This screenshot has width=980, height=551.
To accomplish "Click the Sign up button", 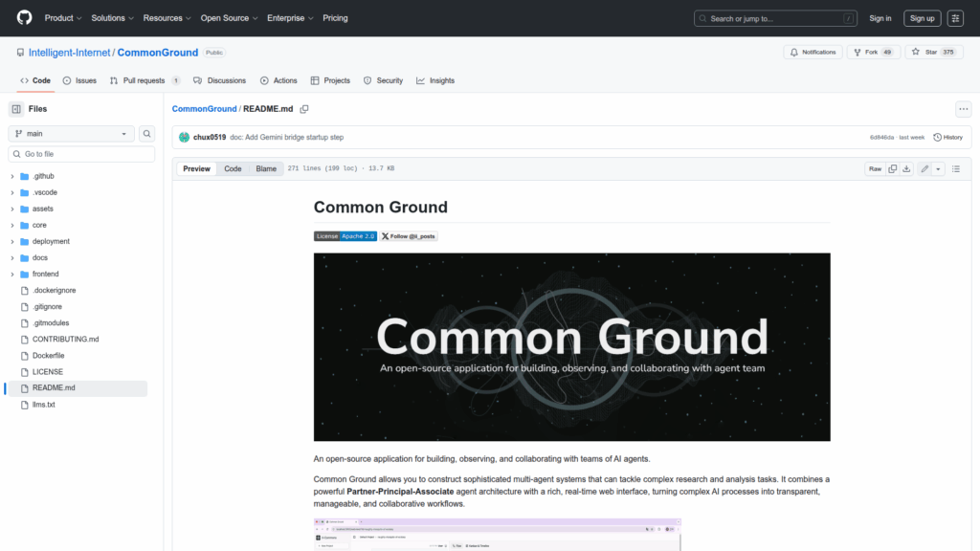I will click(x=922, y=18).
